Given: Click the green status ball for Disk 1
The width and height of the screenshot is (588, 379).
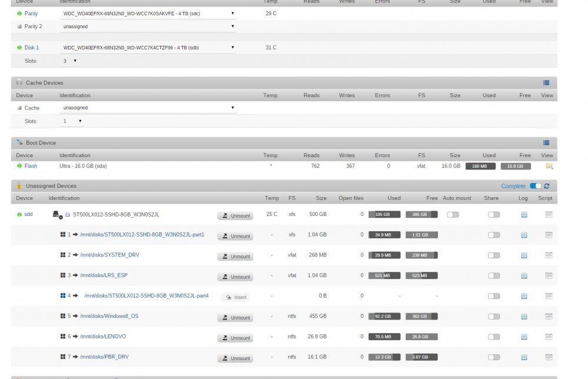Looking at the screenshot, I should pos(19,48).
